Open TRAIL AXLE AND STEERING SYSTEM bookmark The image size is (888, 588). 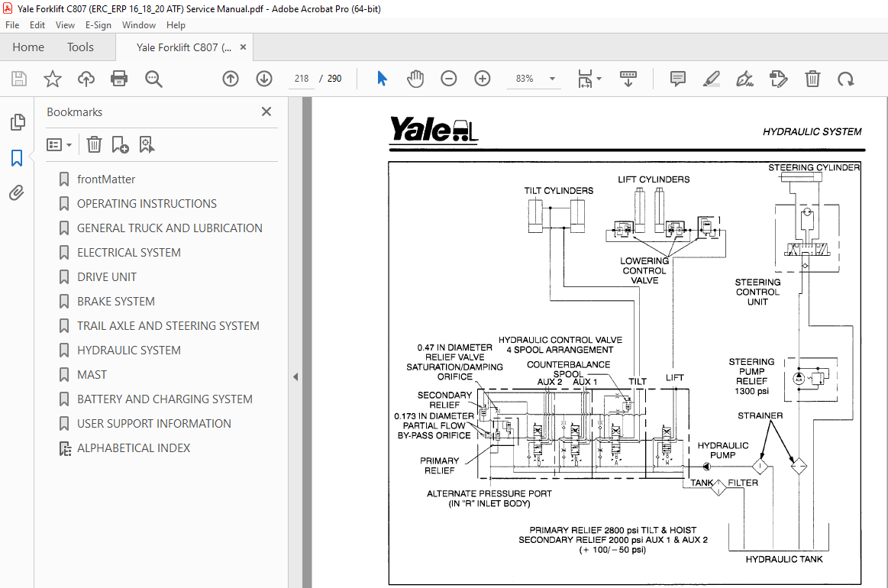point(168,326)
